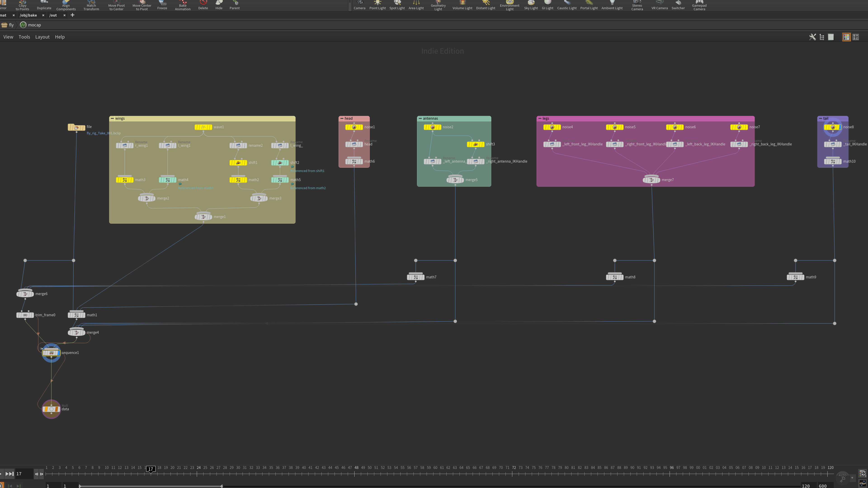
Task: Select the sequence1 node
Action: pyautogui.click(x=51, y=353)
